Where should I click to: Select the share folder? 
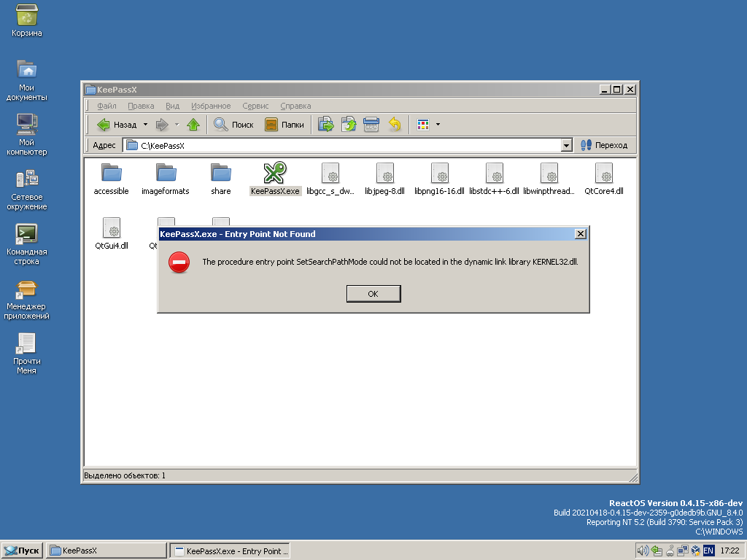[x=220, y=179]
